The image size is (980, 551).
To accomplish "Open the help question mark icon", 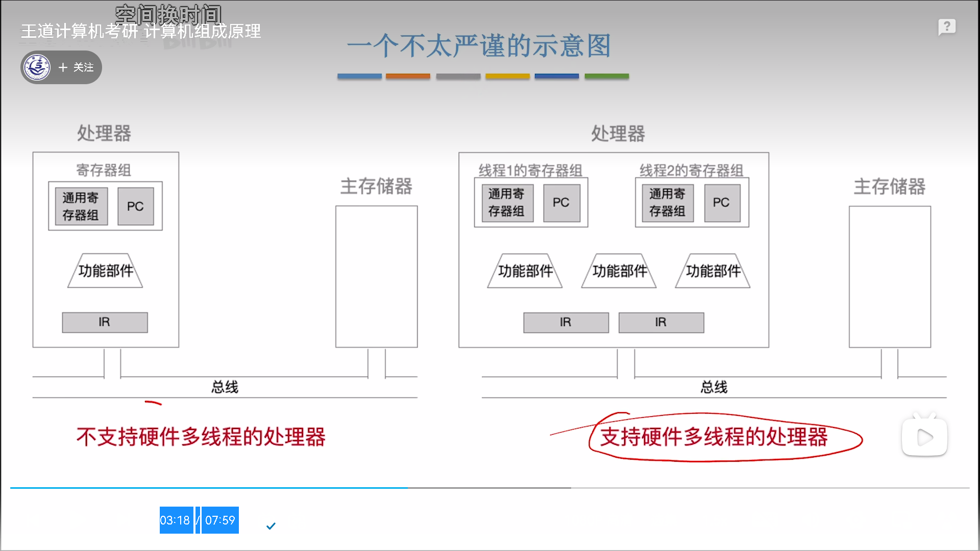I will [x=947, y=27].
